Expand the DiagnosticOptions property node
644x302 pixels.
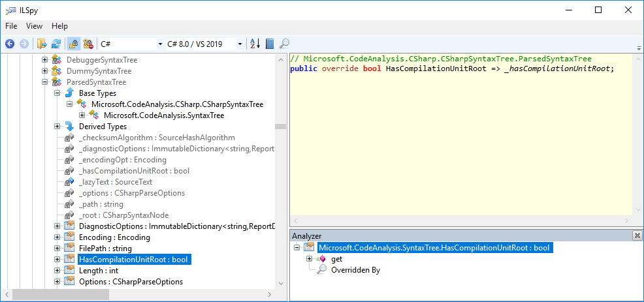pos(57,226)
